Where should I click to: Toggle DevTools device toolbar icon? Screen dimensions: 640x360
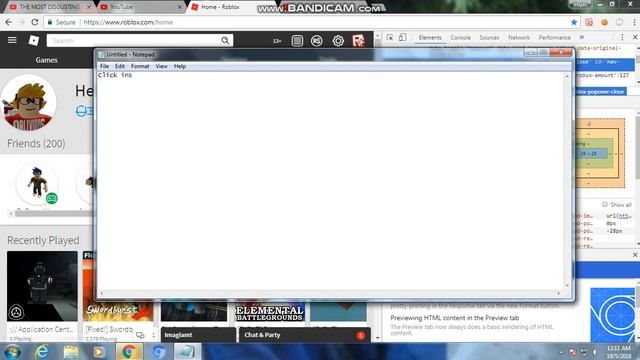pyautogui.click(x=402, y=38)
